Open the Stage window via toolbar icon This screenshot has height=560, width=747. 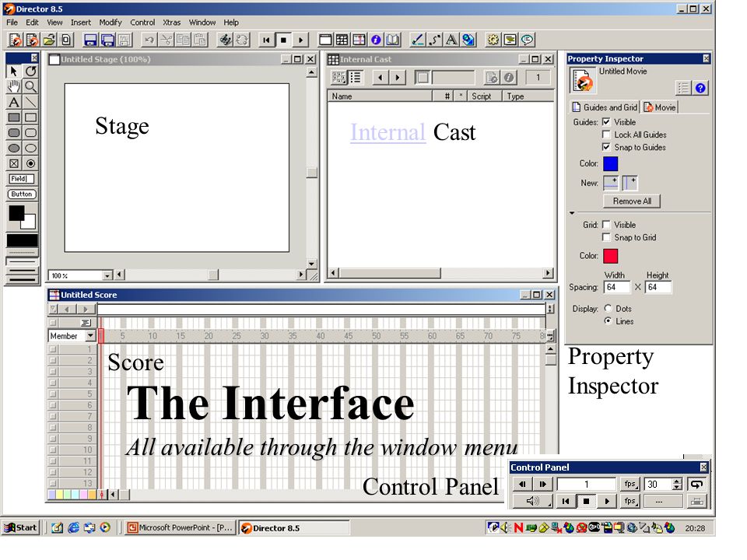pyautogui.click(x=325, y=40)
